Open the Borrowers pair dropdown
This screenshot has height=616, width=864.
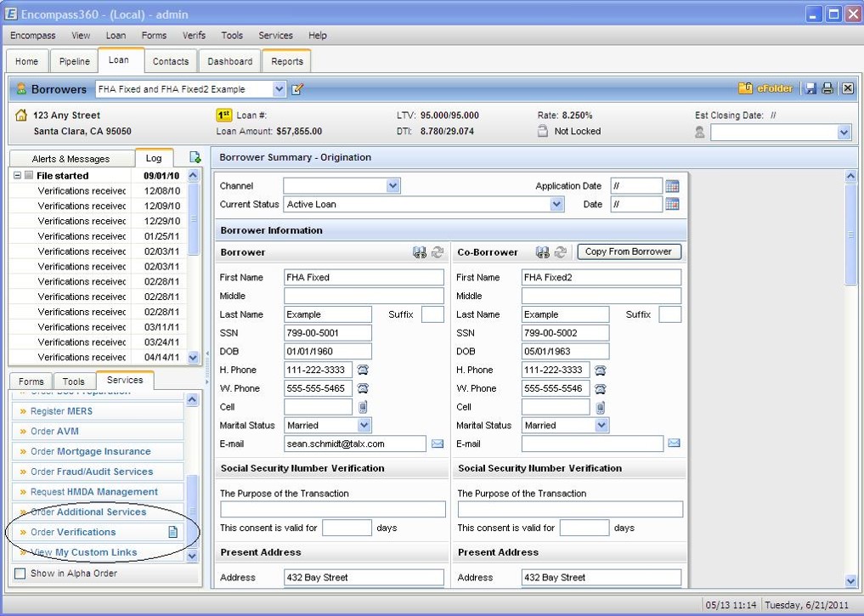point(279,88)
